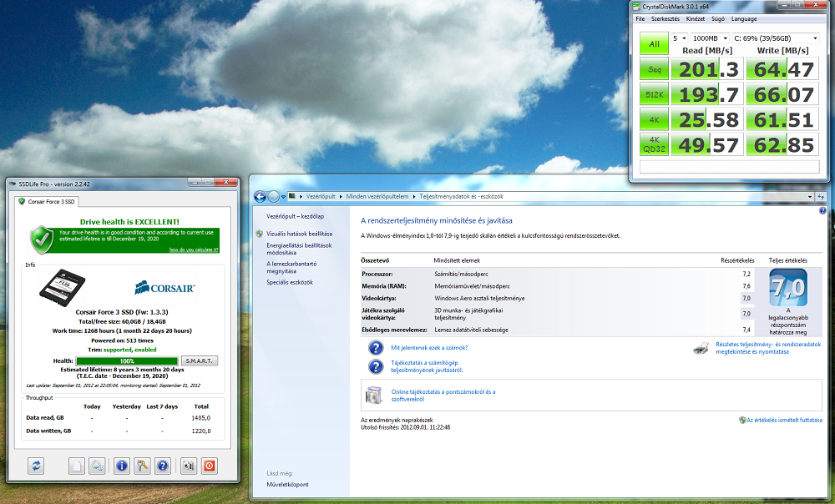Open the S.M.A.R.T. button
835x504 pixels.
click(200, 360)
